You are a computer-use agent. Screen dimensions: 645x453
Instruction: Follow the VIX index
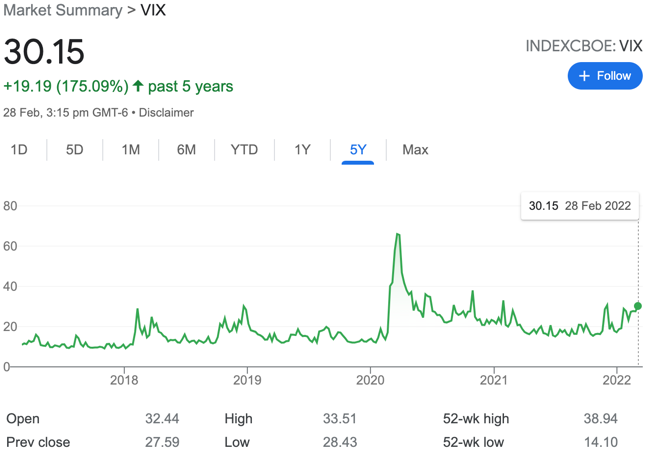pos(605,76)
